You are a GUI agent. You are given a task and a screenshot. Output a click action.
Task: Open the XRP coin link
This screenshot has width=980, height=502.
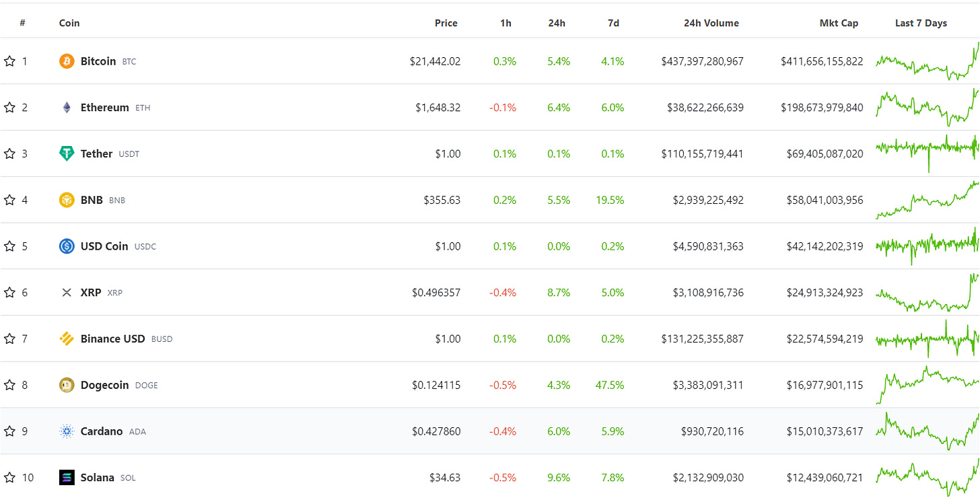(x=91, y=293)
